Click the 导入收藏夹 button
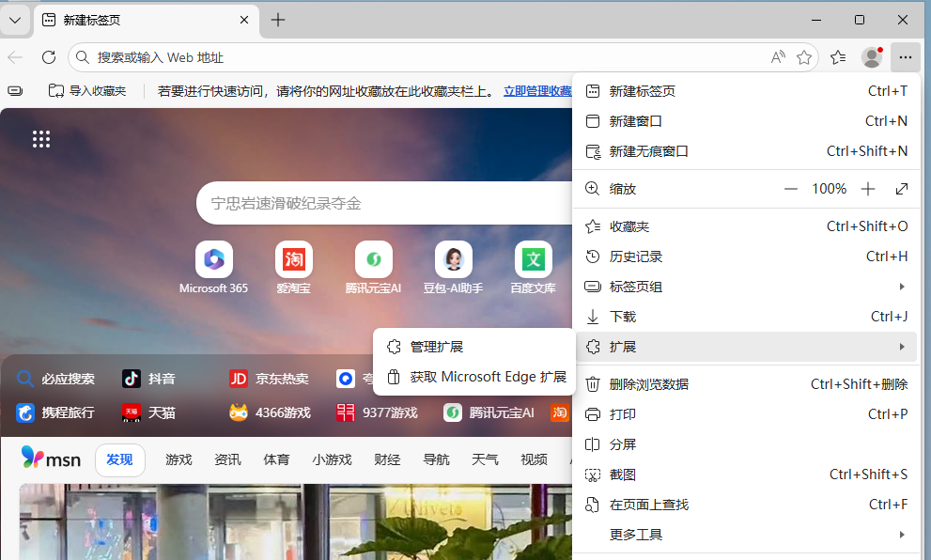This screenshot has height=560, width=931. click(87, 91)
